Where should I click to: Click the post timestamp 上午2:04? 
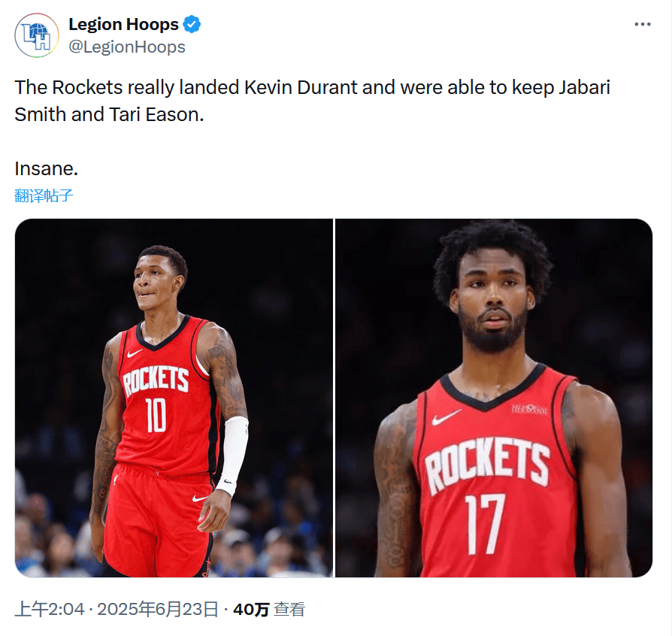[x=50, y=609]
